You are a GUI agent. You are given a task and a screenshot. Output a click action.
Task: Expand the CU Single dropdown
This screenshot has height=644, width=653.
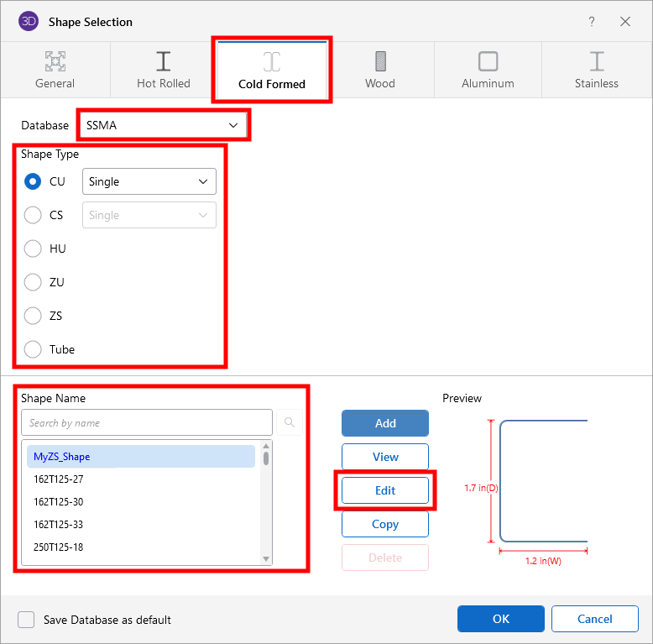point(149,181)
